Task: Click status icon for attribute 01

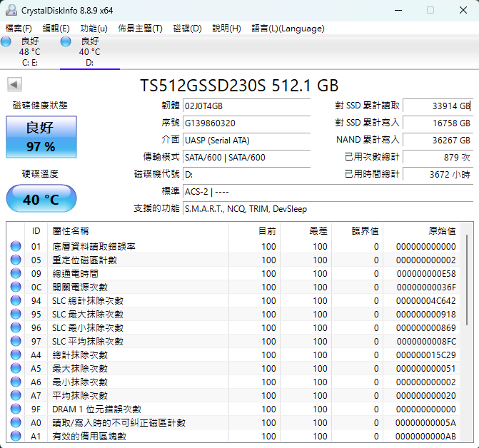Action: tap(16, 246)
